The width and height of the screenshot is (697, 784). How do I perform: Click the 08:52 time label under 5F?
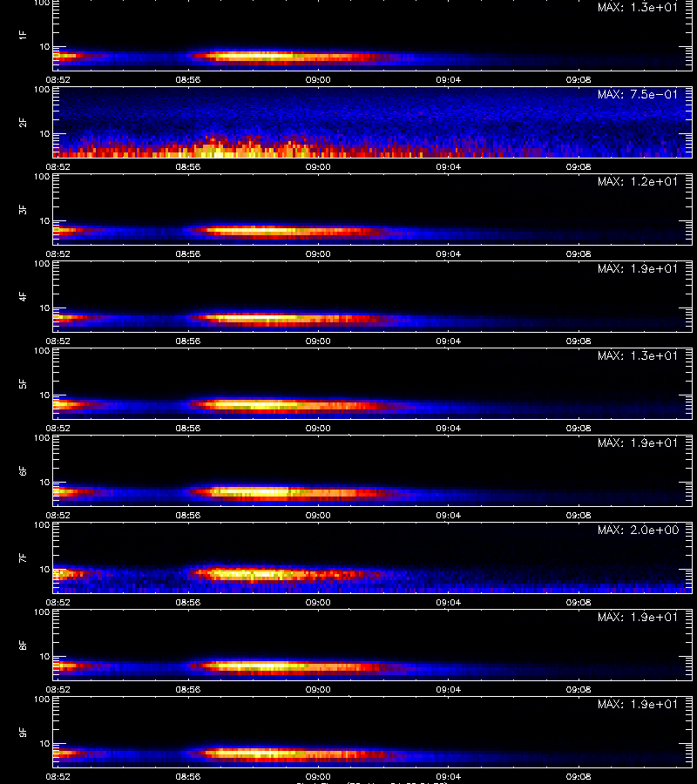58,428
